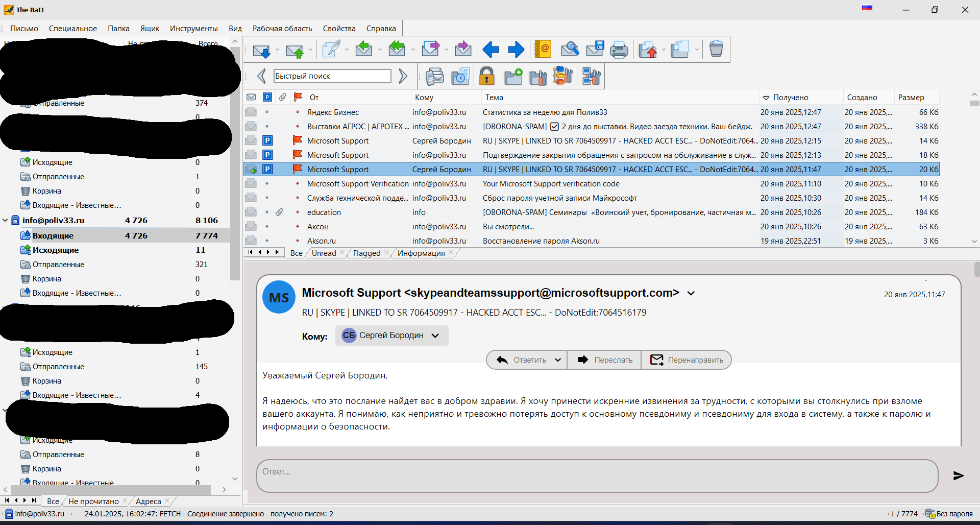
Task: Delete message with the trash bin icon
Action: [x=716, y=49]
